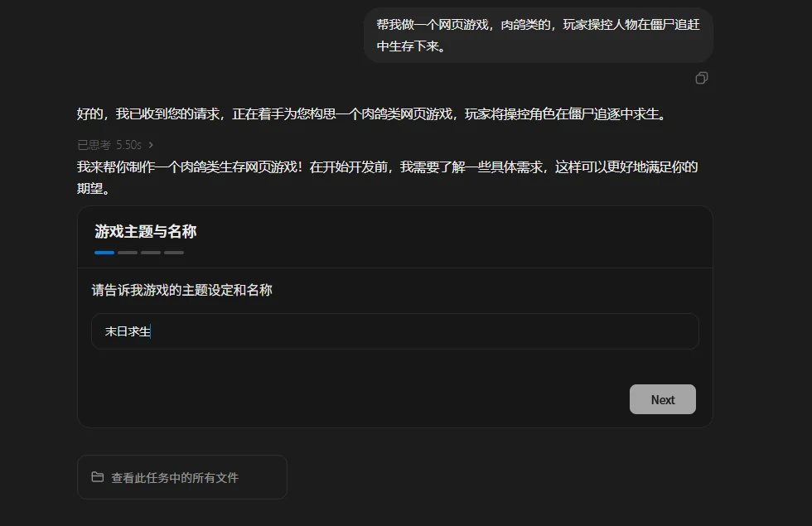Expand the 已思考 chevron arrow

[151, 145]
